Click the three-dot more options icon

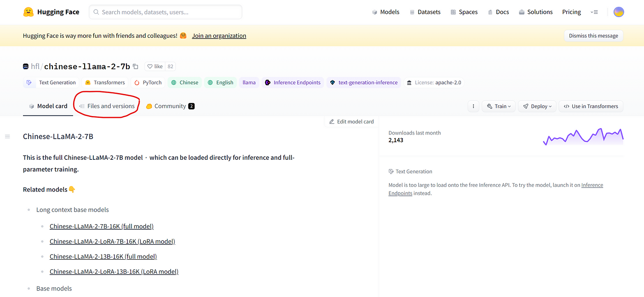[473, 106]
